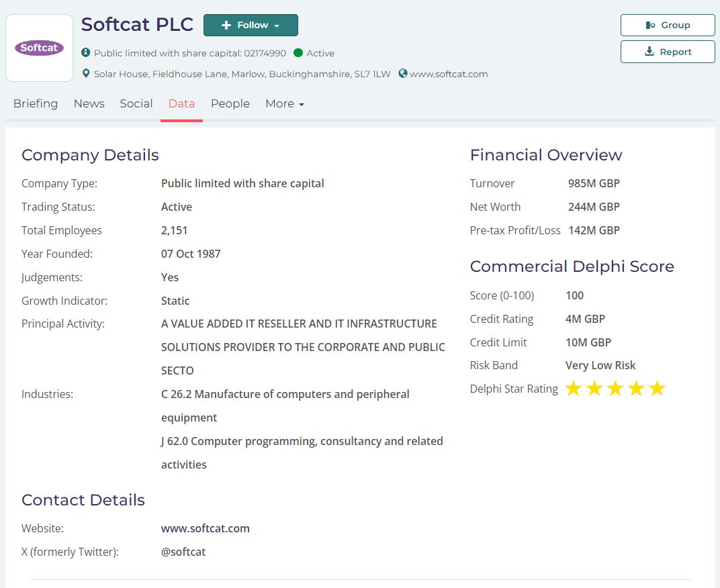Click the second Delphi rating star

click(594, 389)
